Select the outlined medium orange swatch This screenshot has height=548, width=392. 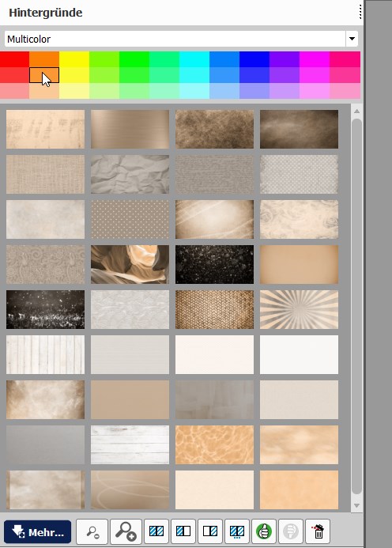click(x=44, y=75)
